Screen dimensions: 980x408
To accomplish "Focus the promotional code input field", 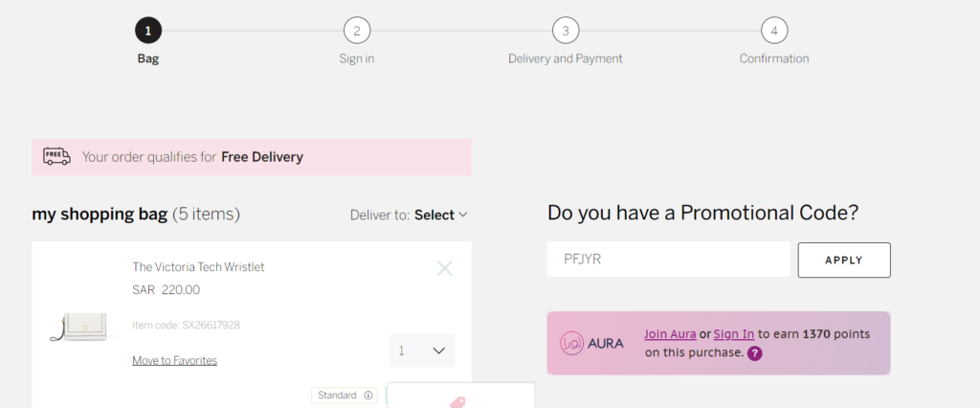I will click(668, 259).
